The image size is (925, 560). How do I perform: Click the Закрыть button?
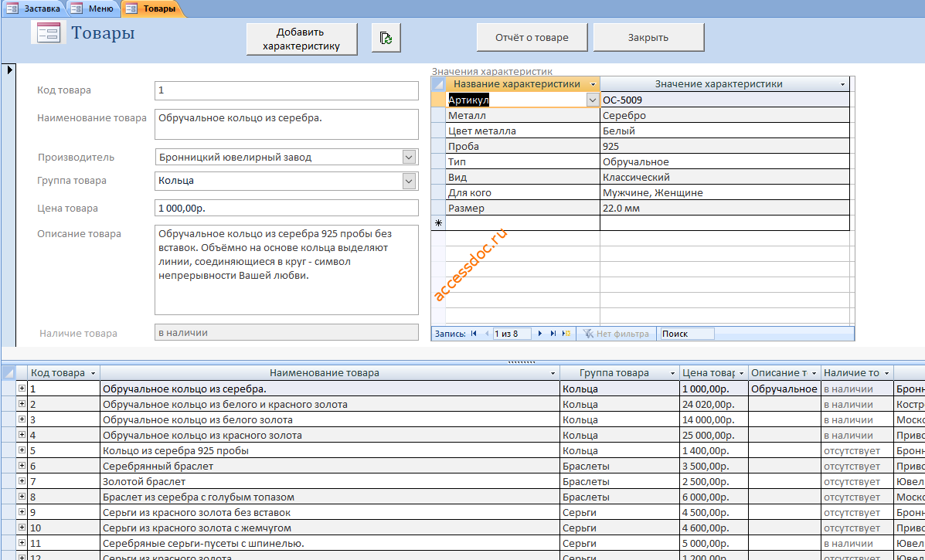(x=648, y=38)
